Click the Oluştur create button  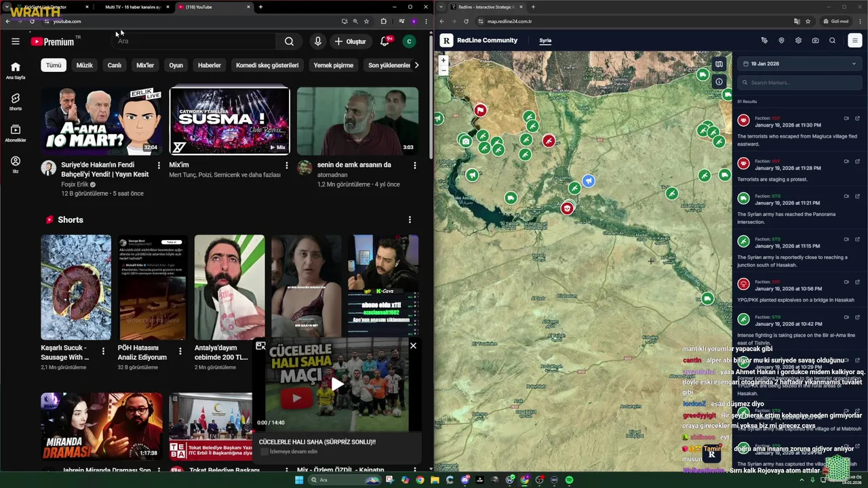click(x=350, y=41)
